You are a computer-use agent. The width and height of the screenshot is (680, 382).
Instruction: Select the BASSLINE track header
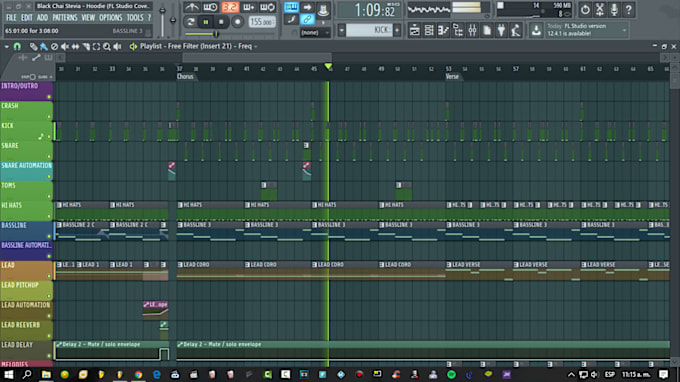[x=26, y=231]
